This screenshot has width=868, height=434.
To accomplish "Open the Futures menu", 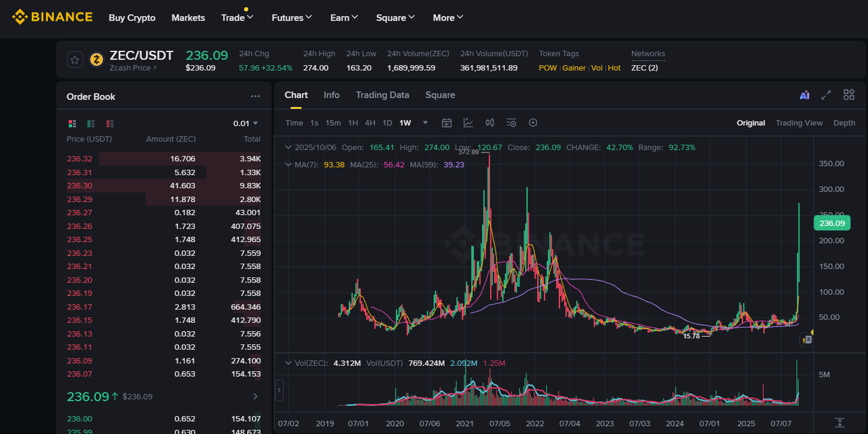I will (x=291, y=18).
